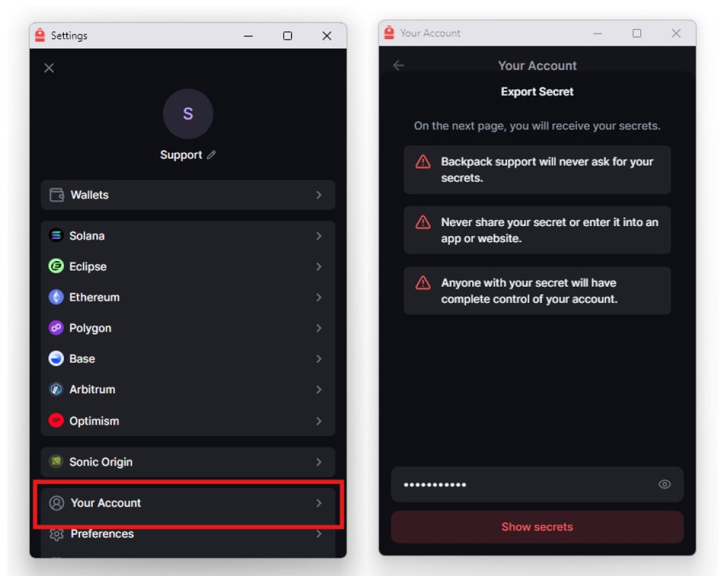Click the circular S profile avatar
The image size is (728, 576).
coord(187,114)
